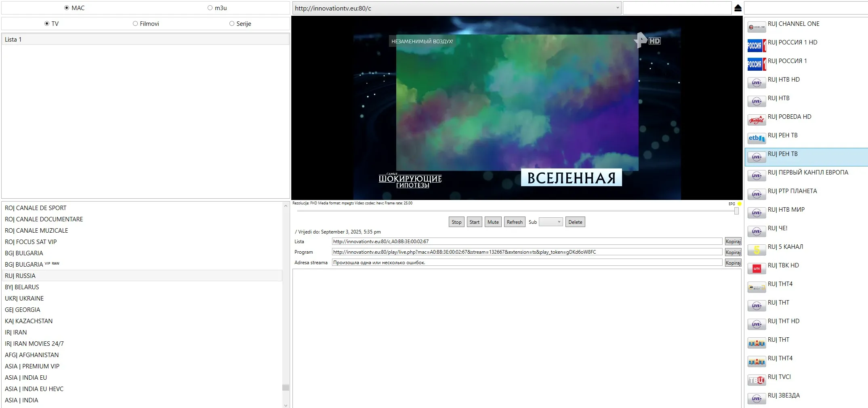Viewport: 868px width, 408px height.
Task: Click the RU| 5 КАНАЛ logo icon
Action: pyautogui.click(x=757, y=250)
